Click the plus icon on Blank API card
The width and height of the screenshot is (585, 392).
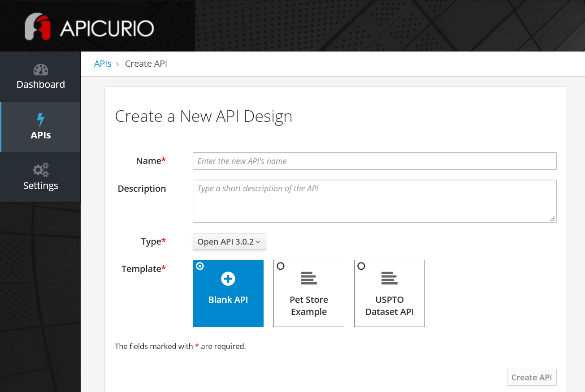tap(228, 278)
